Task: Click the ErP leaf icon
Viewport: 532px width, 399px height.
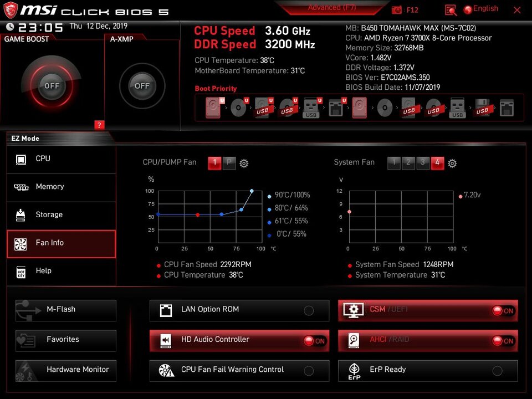Action: click(354, 371)
